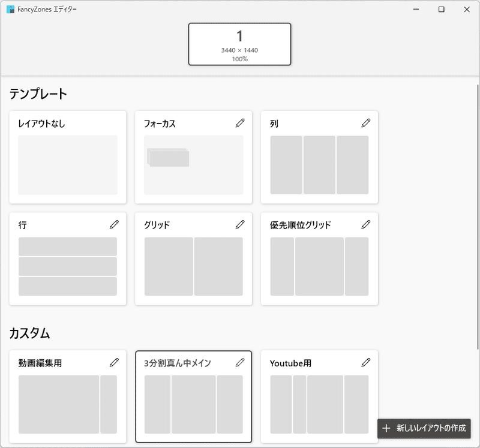Select the 動画編集用 custom layout preview
480x448 pixels.
[68, 405]
